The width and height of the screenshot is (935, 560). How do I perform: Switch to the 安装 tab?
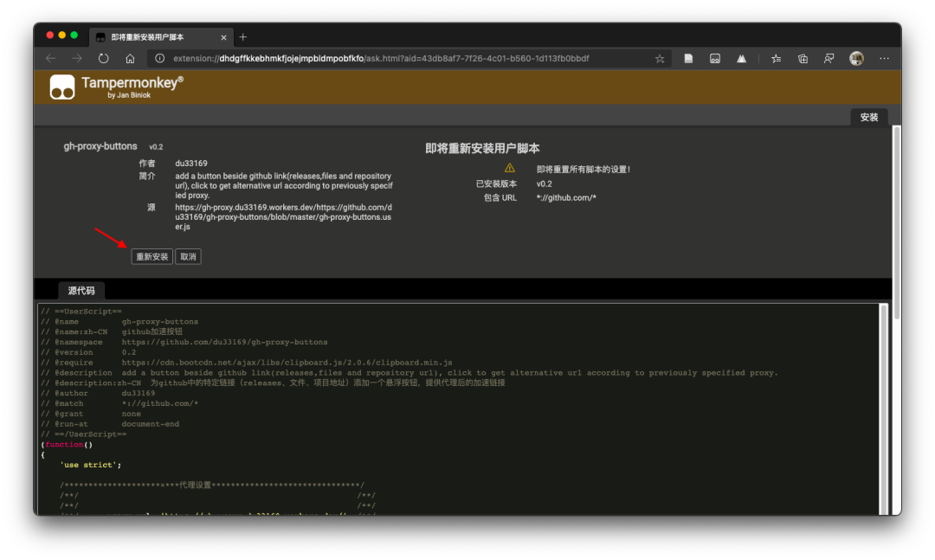click(869, 117)
